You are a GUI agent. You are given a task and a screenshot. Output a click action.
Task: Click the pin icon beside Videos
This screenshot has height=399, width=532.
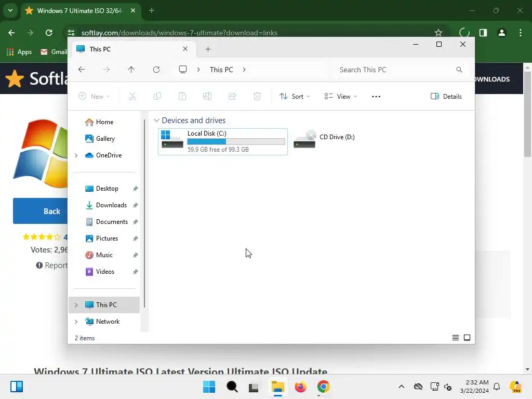[x=136, y=272]
